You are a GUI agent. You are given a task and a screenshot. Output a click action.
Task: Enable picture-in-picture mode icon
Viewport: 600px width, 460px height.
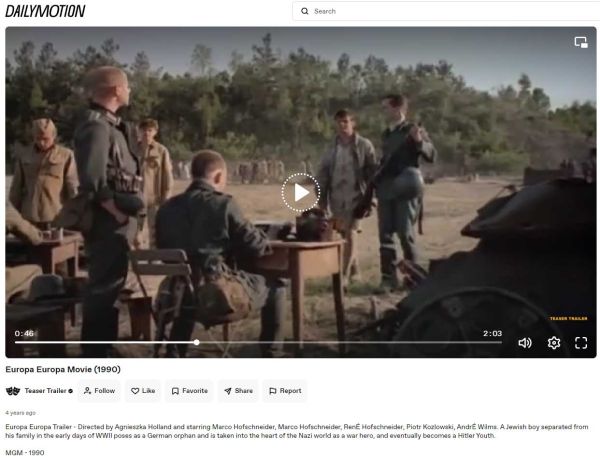tap(581, 42)
